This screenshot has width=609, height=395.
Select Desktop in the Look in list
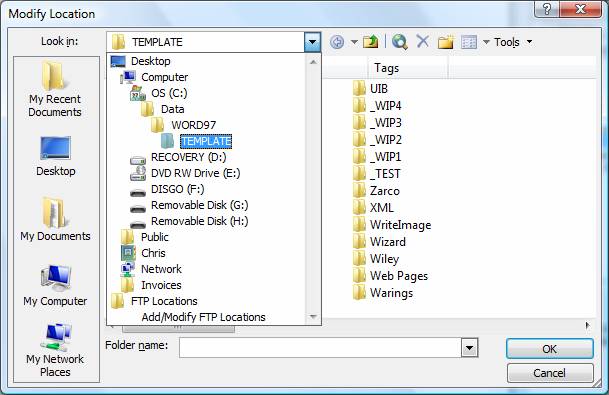[x=140, y=61]
